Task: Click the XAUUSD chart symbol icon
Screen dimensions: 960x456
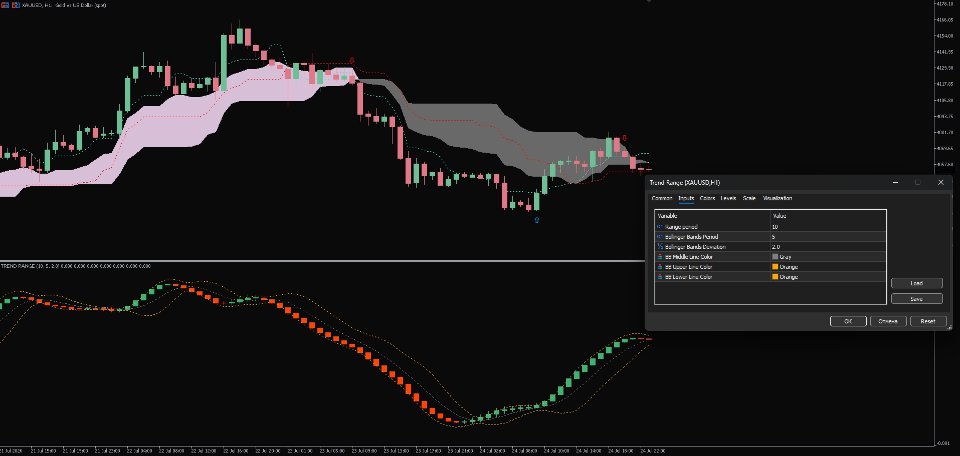Action: (x=5, y=4)
